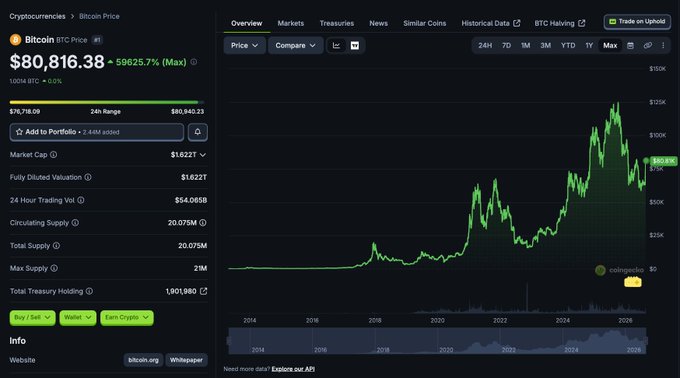Image resolution: width=680 pixels, height=378 pixels.
Task: Open the bitcoin.org website link
Action: click(143, 360)
